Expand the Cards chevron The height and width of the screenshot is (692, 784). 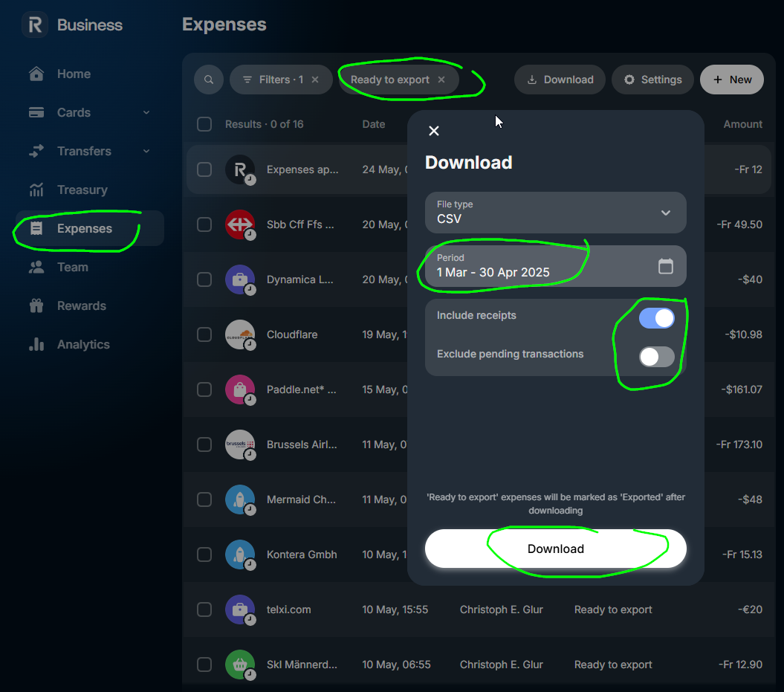click(146, 112)
